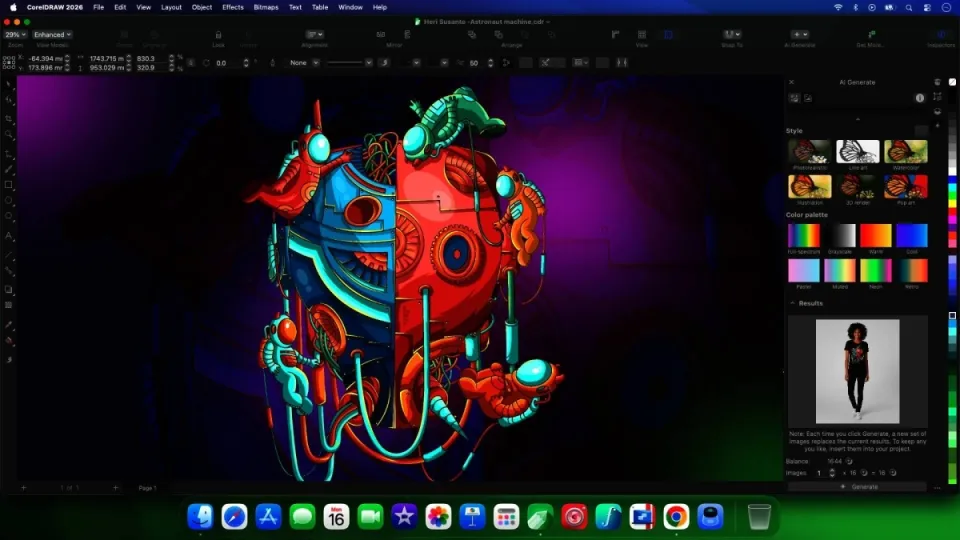The image size is (960, 540).
Task: Select the Pick tool in the toolbox
Action: pyautogui.click(x=9, y=84)
